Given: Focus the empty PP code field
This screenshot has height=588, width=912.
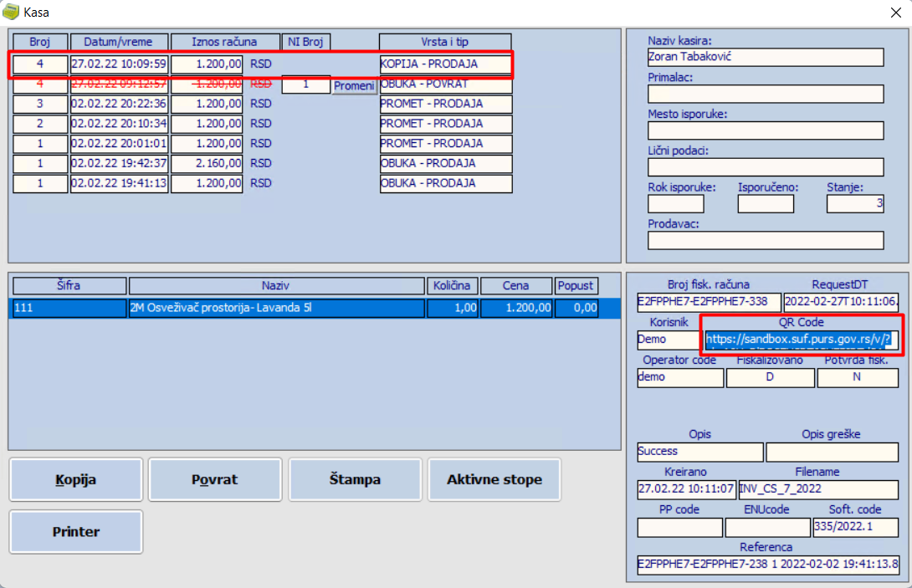Looking at the screenshot, I should [x=679, y=527].
